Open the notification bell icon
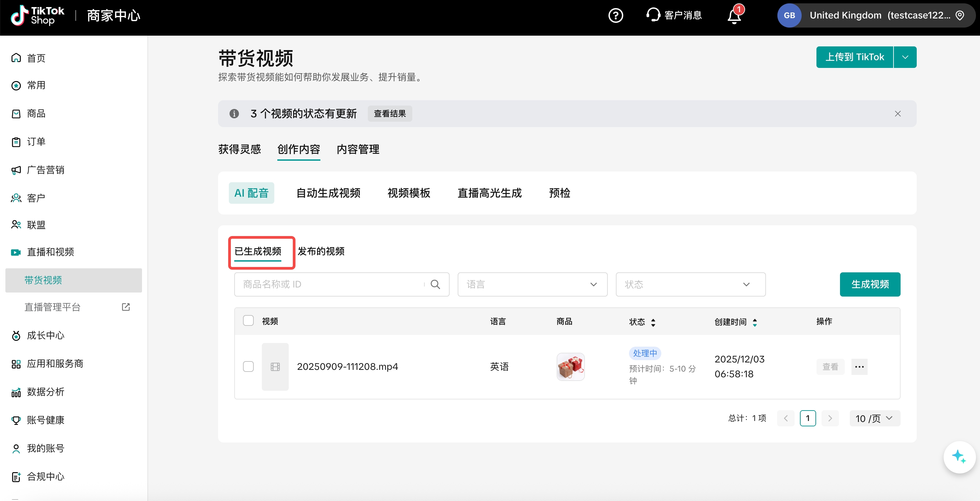The width and height of the screenshot is (980, 501). coord(734,16)
